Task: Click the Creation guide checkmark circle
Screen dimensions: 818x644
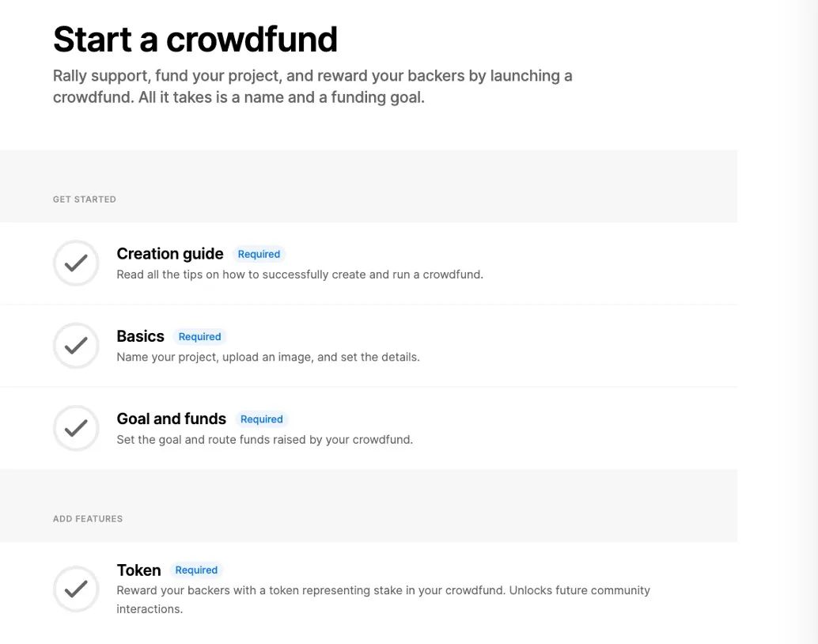Action: [x=76, y=263]
